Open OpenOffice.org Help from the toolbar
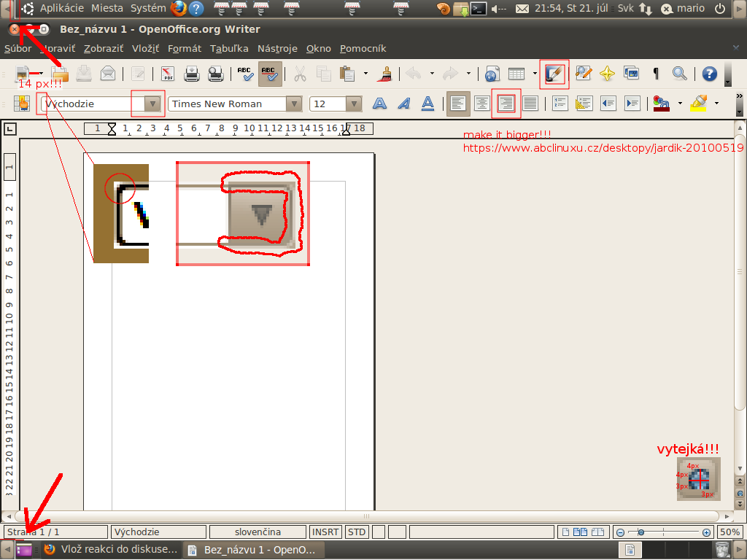747x560 pixels. tap(709, 74)
